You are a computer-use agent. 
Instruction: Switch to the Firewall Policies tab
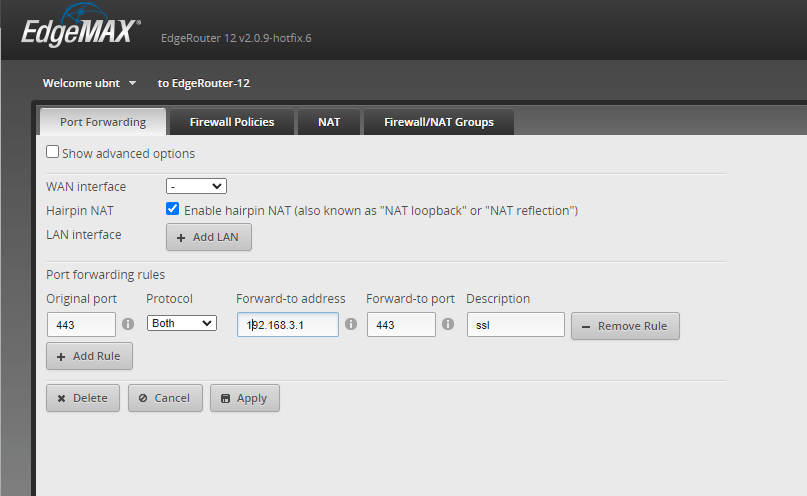click(232, 122)
